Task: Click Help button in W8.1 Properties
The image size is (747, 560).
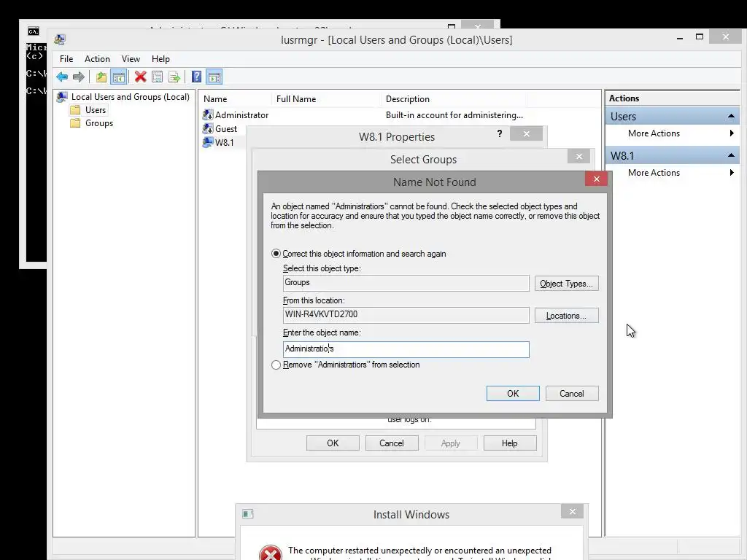Action: pyautogui.click(x=510, y=443)
